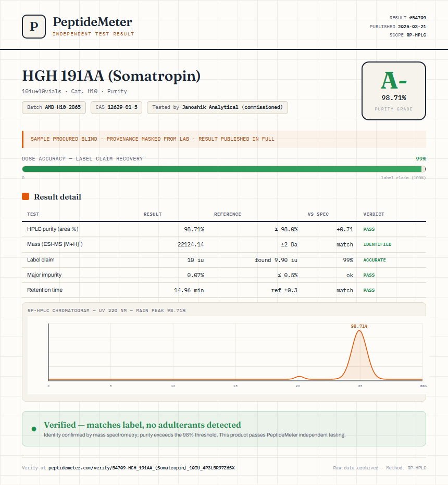Click the SCOPE RP-HPLC header text
The width and height of the screenshot is (448, 485).
[408, 35]
